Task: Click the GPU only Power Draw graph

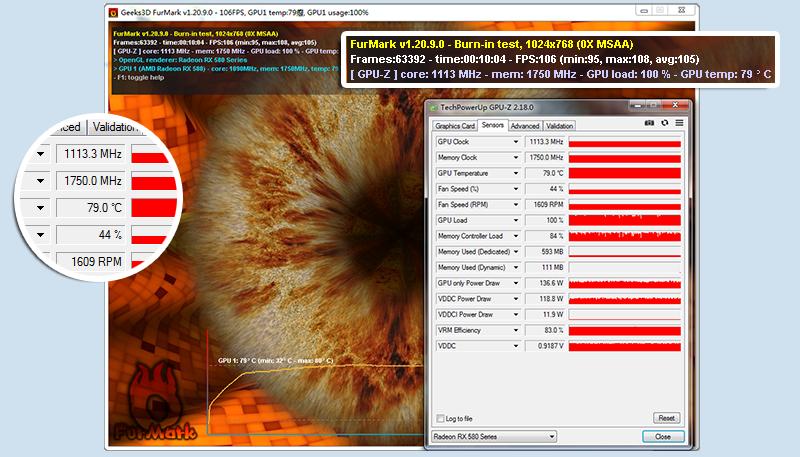Action: coord(624,283)
